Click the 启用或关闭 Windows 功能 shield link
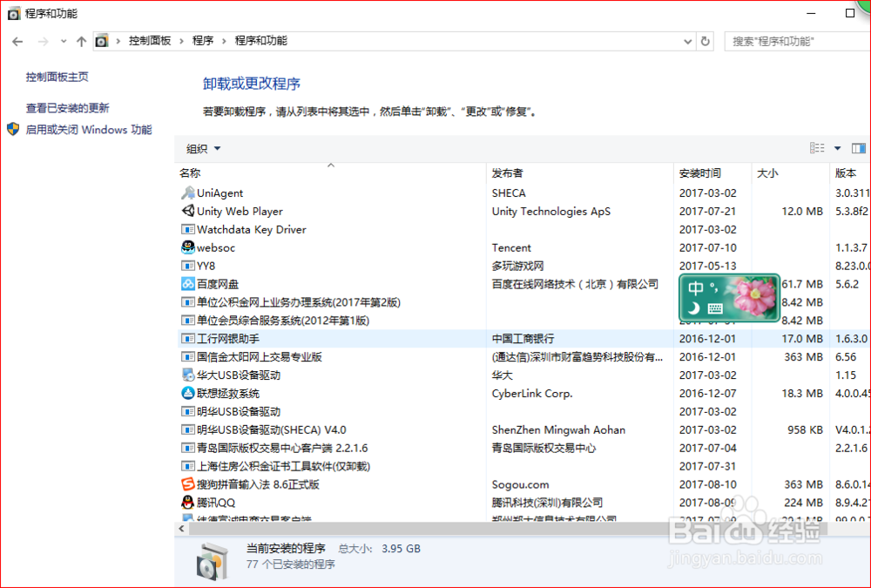 click(70, 129)
